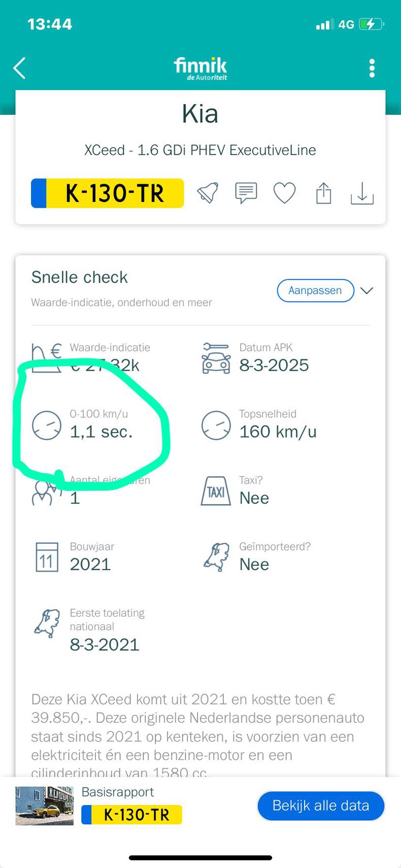Tap the 0-100 km/u acceleration value

[x=101, y=431]
